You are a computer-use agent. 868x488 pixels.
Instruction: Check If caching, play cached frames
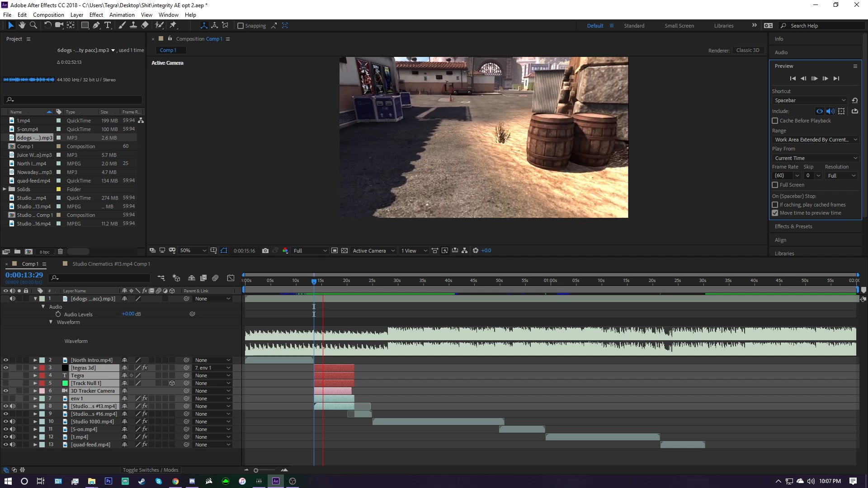pos(775,205)
